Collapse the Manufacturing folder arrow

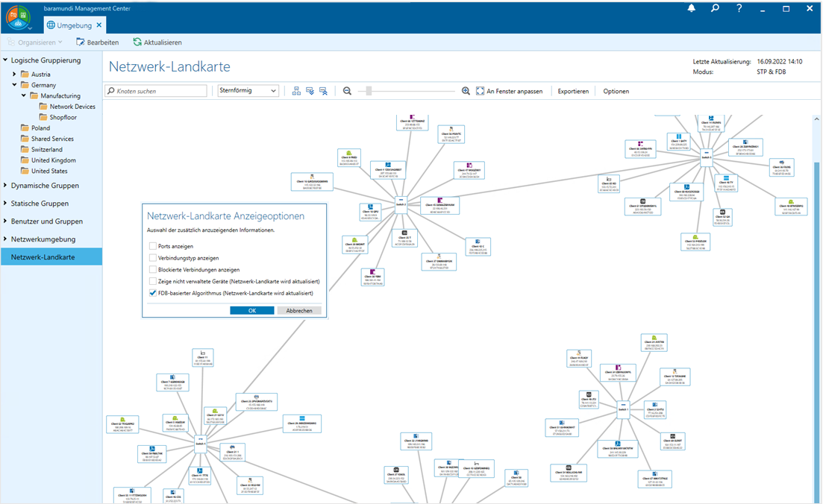[x=24, y=95]
